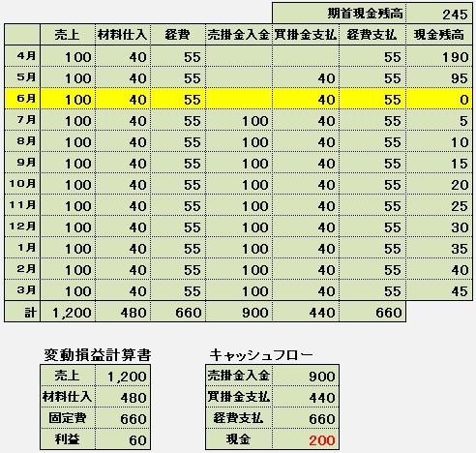Click the 10月 row label
476x453 pixels.
(x=22, y=184)
